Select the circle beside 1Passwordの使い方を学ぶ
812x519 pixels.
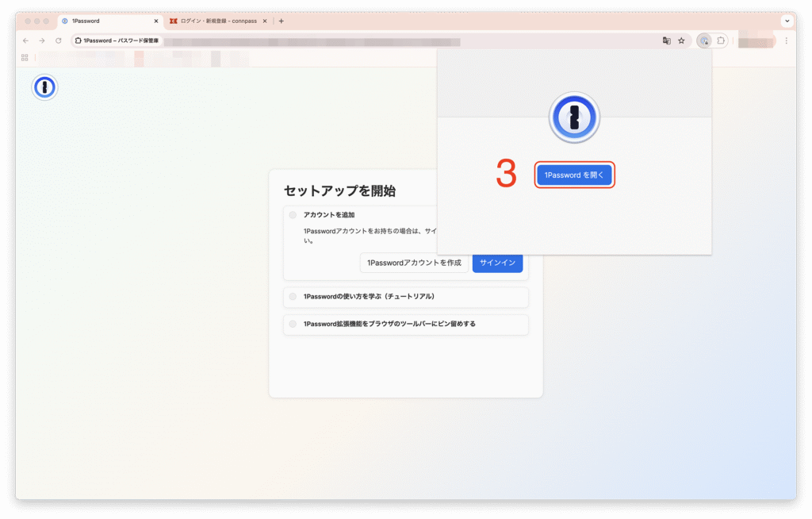(x=293, y=297)
